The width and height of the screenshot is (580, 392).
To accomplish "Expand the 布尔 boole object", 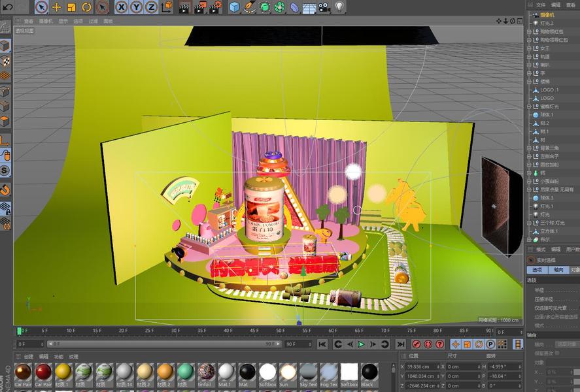I will (529, 239).
